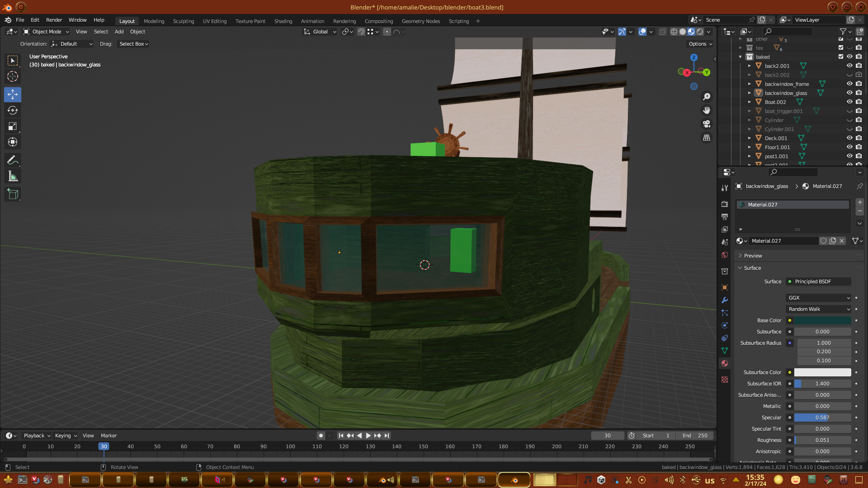Screen dimensions: 868x488
Task: Select the Scale tool
Action: pos(13,127)
